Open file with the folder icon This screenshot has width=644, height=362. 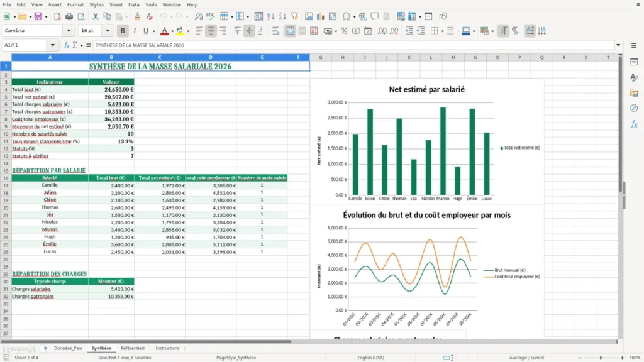[x=22, y=16]
